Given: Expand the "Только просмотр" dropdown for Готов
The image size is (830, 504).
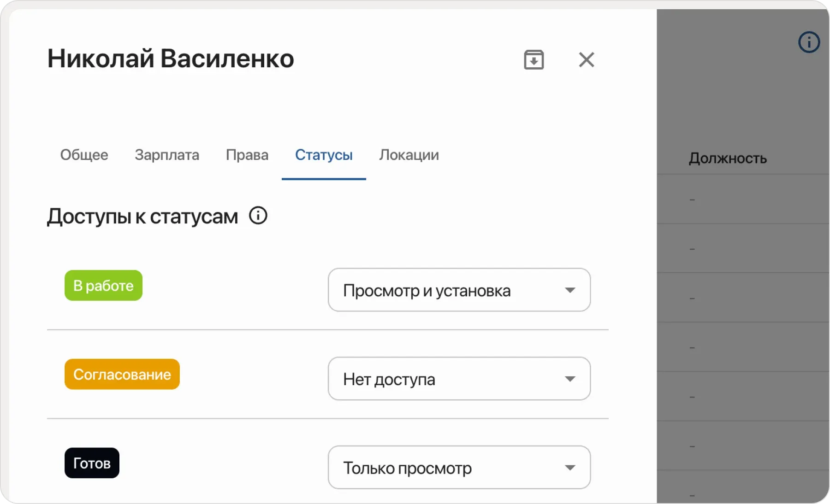Looking at the screenshot, I should point(459,467).
